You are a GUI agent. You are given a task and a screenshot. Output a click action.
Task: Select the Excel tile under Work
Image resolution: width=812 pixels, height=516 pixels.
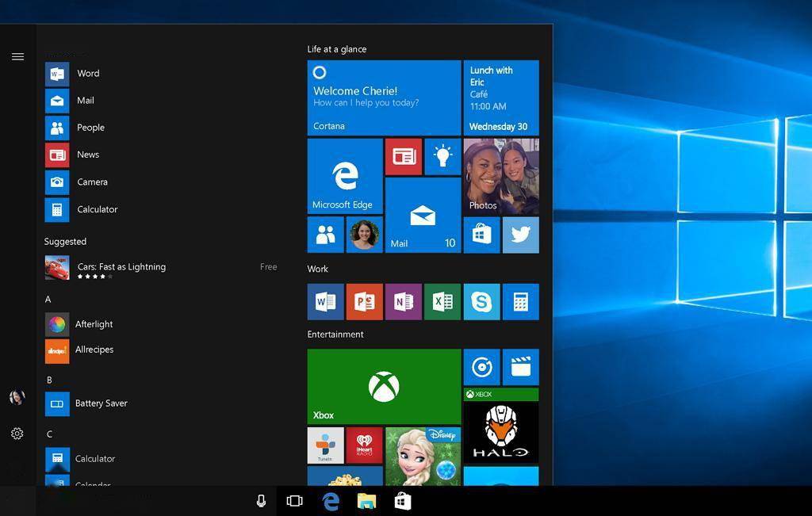point(442,301)
